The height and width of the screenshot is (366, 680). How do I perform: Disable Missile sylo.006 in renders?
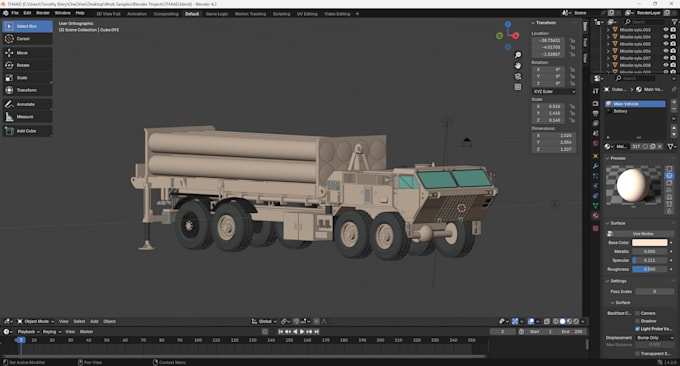click(x=673, y=51)
